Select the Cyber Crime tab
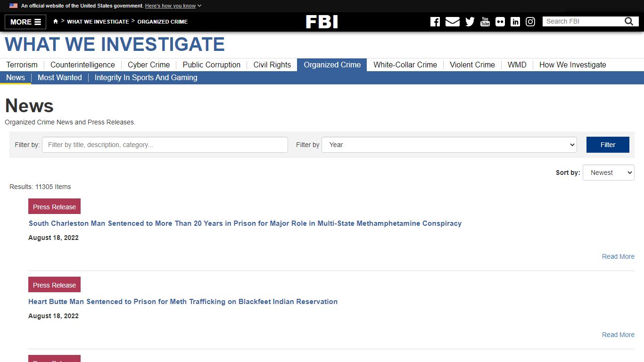644x362 pixels. point(149,65)
